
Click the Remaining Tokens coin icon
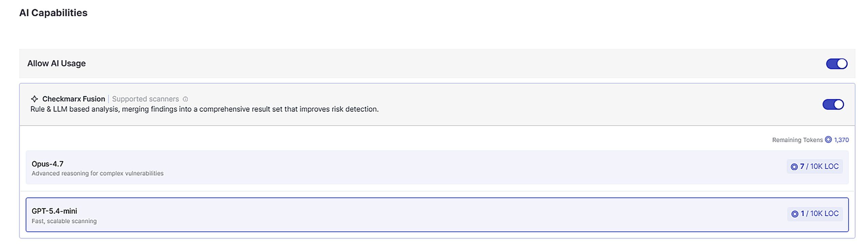click(x=828, y=139)
